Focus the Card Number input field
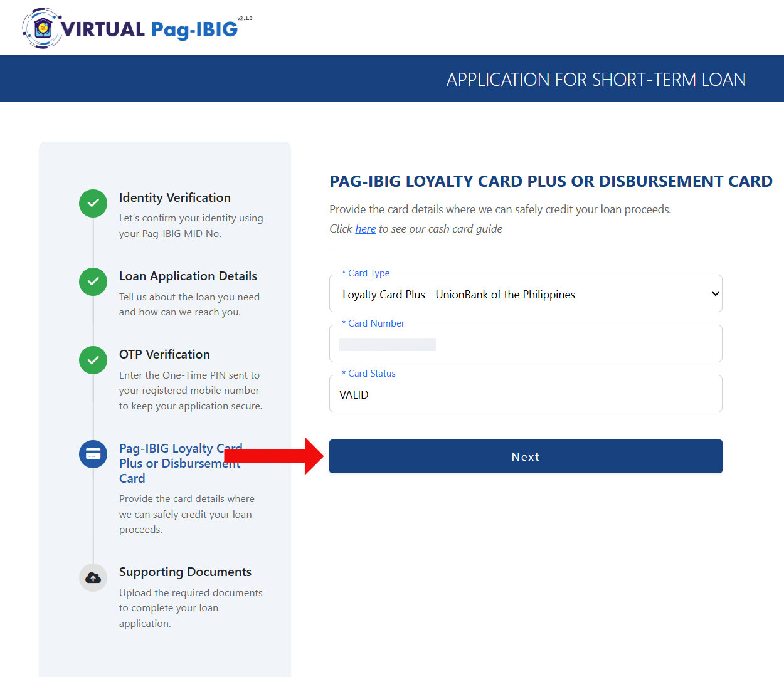 coord(526,344)
